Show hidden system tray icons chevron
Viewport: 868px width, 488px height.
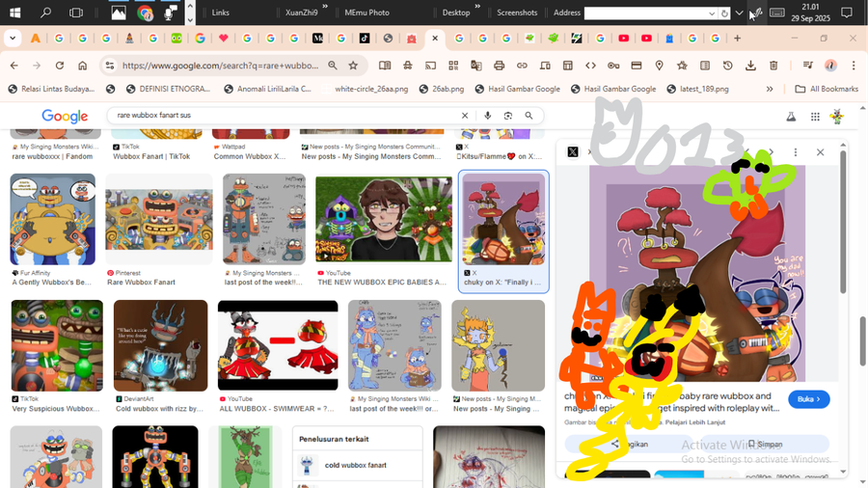pyautogui.click(x=739, y=13)
